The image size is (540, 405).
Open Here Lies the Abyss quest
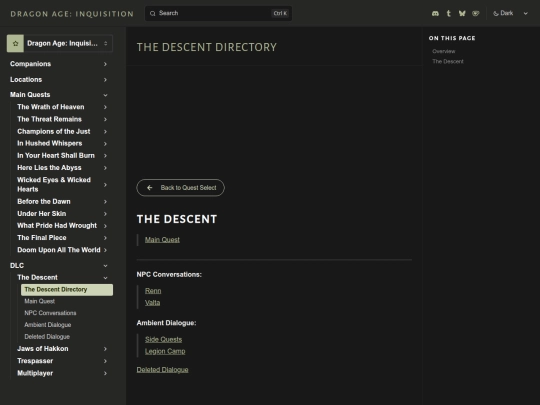point(49,168)
